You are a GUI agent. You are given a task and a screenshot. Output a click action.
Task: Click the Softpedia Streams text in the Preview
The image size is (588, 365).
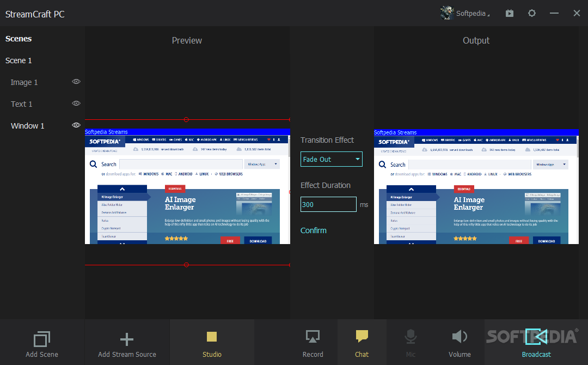coord(106,132)
